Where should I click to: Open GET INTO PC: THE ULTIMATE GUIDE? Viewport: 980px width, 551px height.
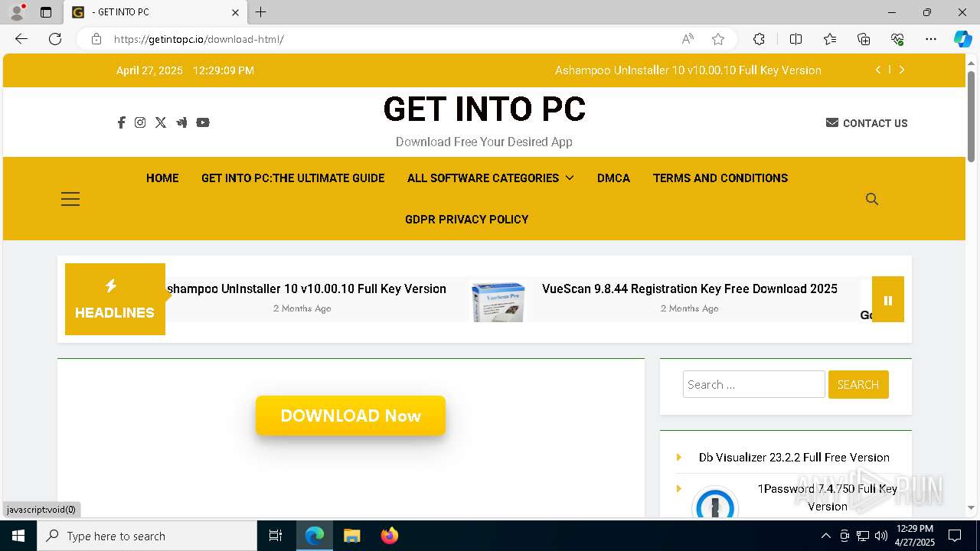[292, 178]
